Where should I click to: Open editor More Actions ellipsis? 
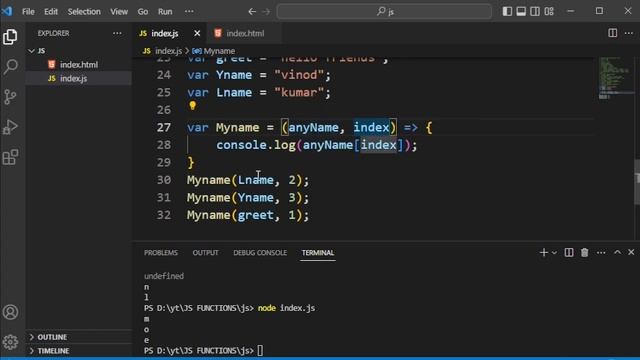click(x=629, y=33)
